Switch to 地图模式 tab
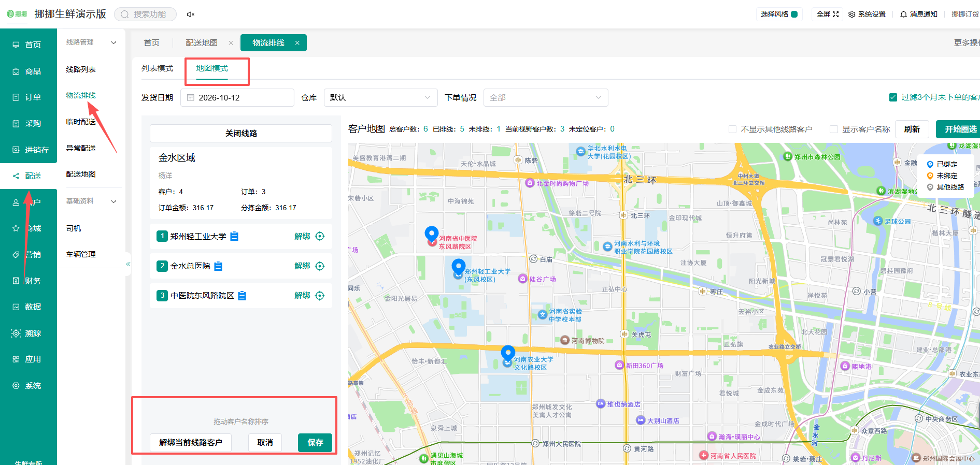 click(x=212, y=68)
